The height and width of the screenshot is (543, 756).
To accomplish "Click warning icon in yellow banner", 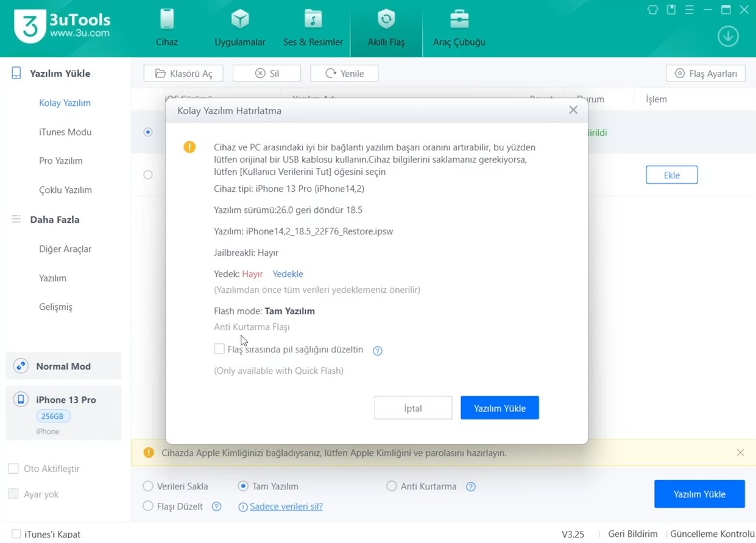I will [149, 452].
